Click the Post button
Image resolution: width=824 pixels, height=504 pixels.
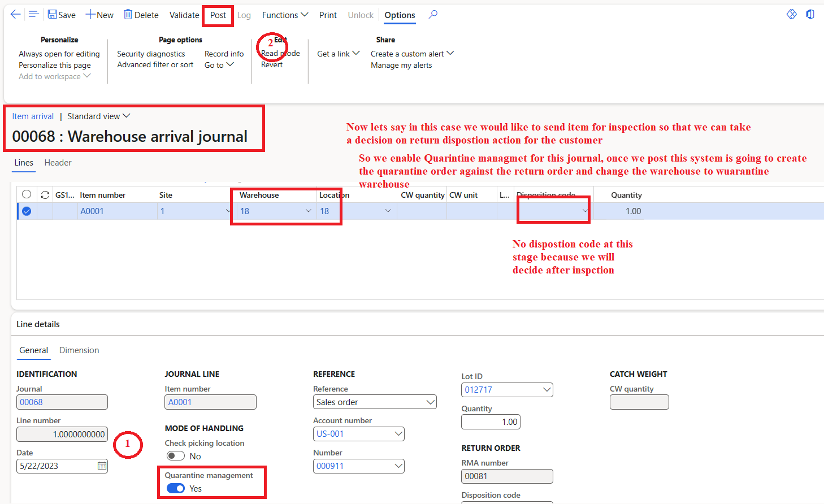[218, 15]
